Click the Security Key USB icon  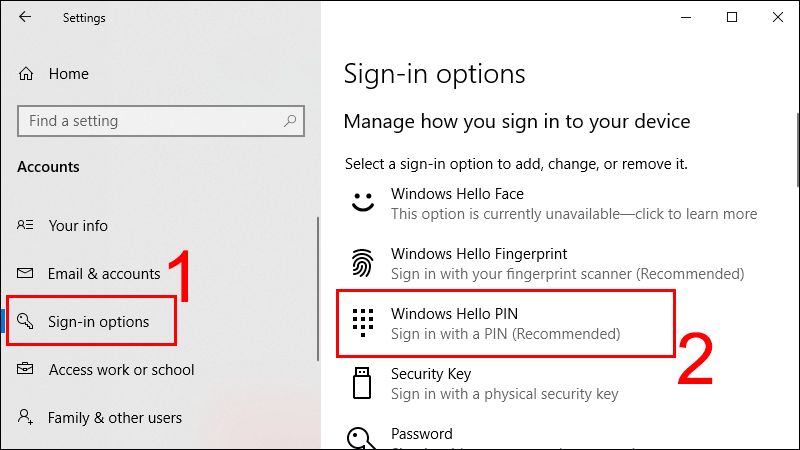pyautogui.click(x=361, y=383)
